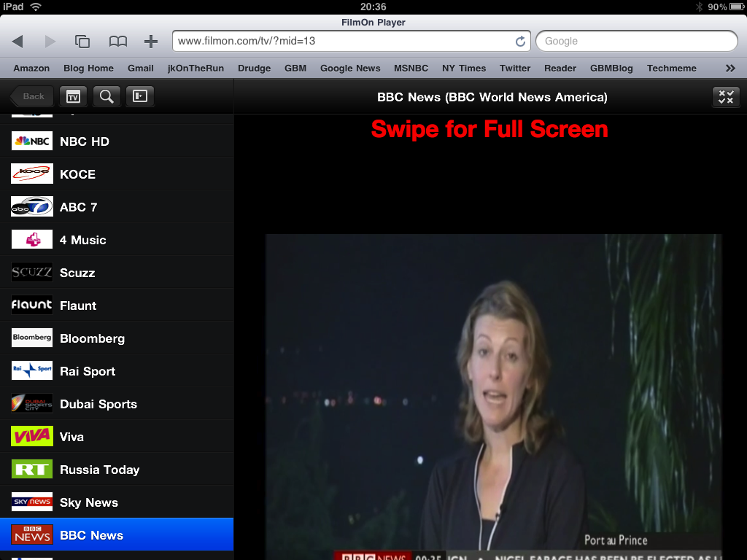Select the NBC HD channel
Viewport: 747px width, 560px height.
click(x=117, y=141)
